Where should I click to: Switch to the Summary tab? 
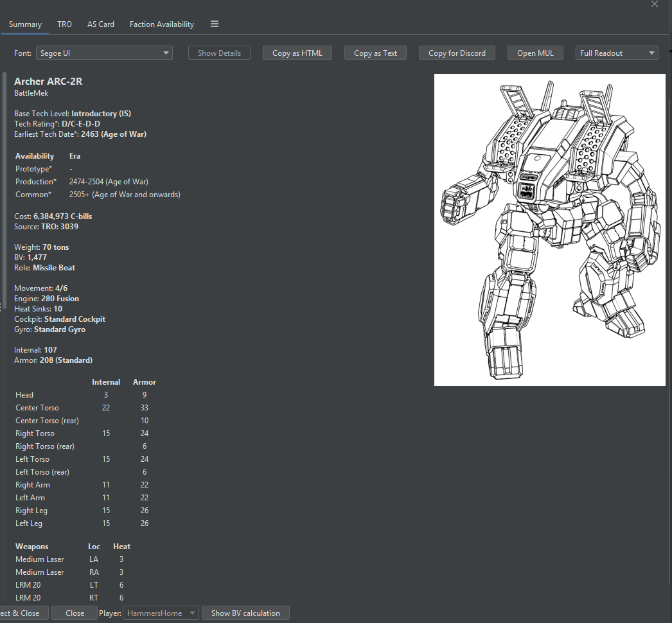pyautogui.click(x=25, y=24)
